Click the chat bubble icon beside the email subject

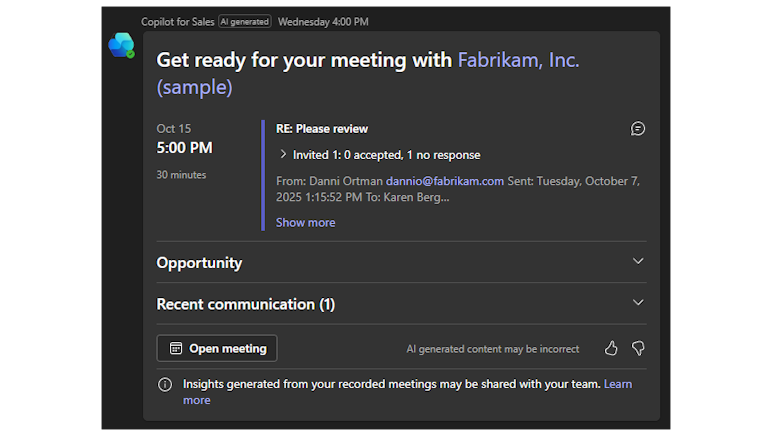point(638,129)
